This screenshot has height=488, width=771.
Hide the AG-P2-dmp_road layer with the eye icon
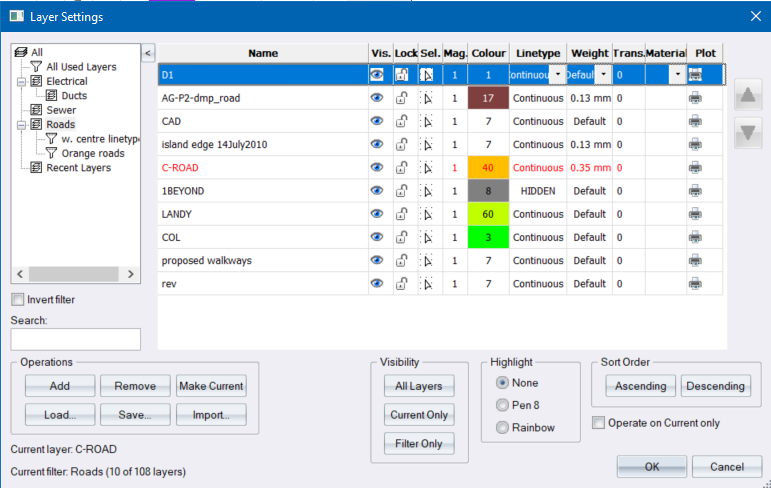[377, 98]
